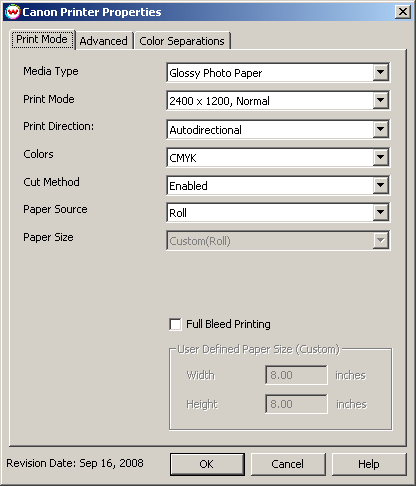
Task: Click the Cancel button
Action: tap(288, 464)
